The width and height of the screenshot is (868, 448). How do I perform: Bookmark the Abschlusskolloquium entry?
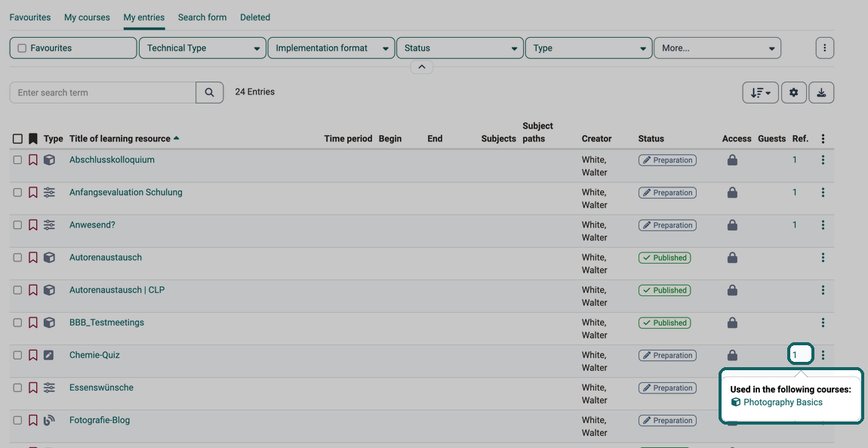coord(32,160)
